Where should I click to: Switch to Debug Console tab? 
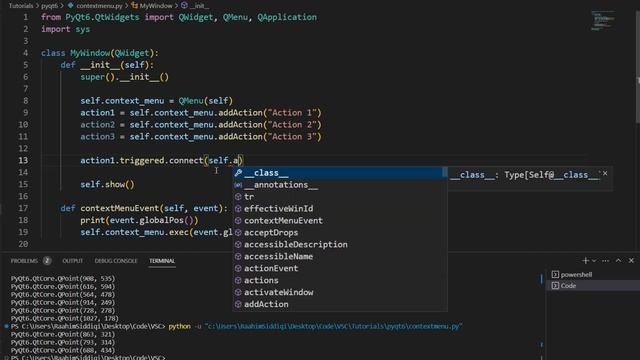[116, 261]
